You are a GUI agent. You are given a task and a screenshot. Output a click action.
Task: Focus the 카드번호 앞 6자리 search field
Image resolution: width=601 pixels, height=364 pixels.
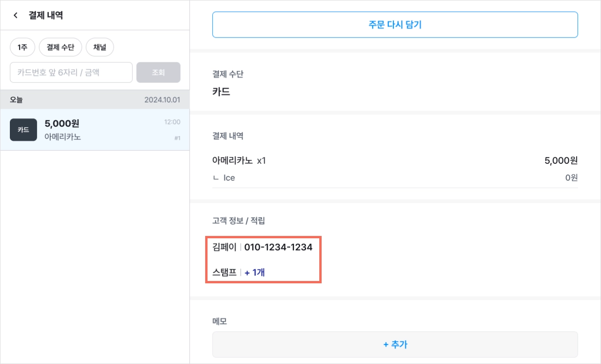tap(71, 72)
